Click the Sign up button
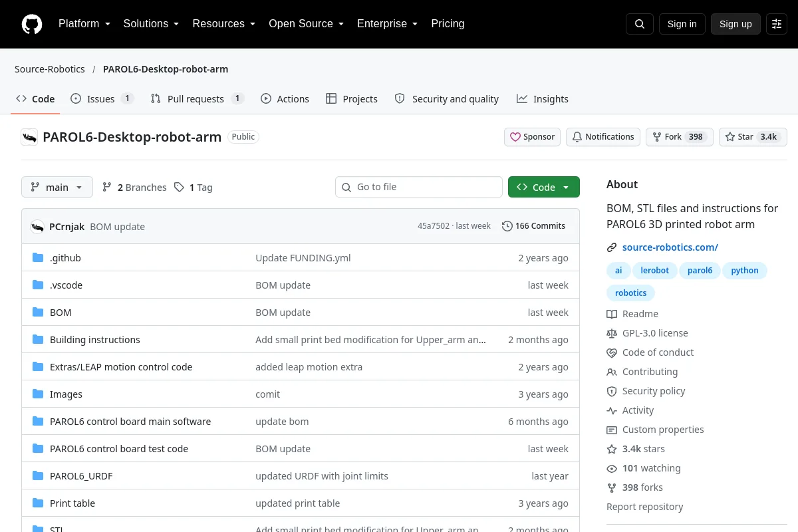The image size is (798, 532). (735, 24)
